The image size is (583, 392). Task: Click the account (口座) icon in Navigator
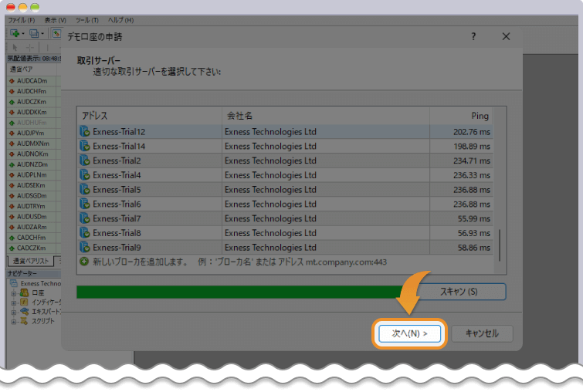pyautogui.click(x=25, y=293)
